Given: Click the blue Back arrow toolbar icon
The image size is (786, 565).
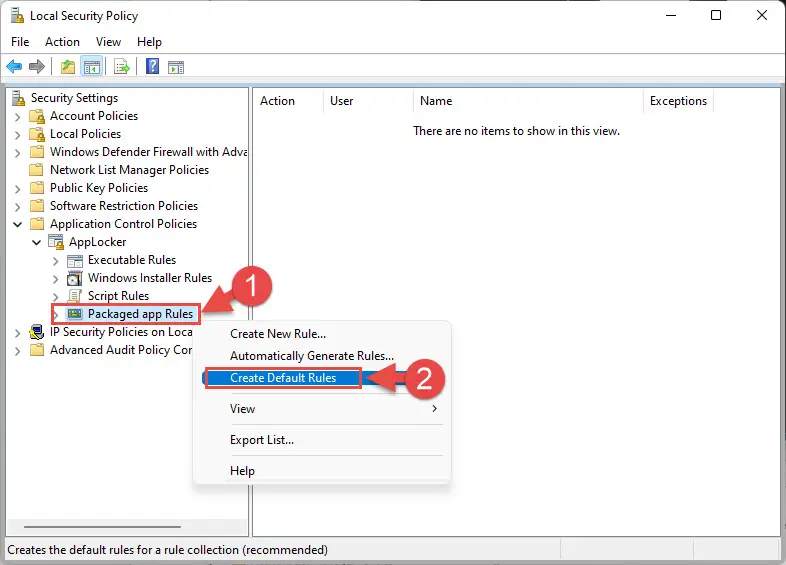Looking at the screenshot, I should (x=14, y=66).
